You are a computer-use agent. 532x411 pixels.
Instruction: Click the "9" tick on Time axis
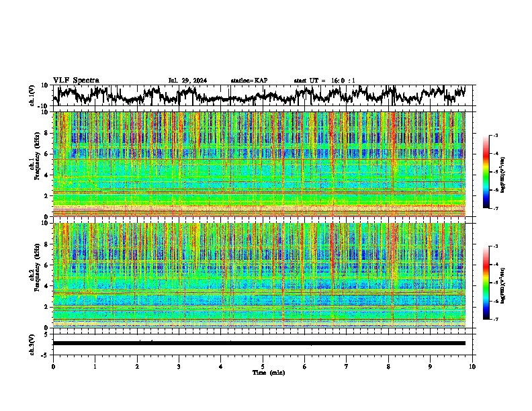point(430,367)
